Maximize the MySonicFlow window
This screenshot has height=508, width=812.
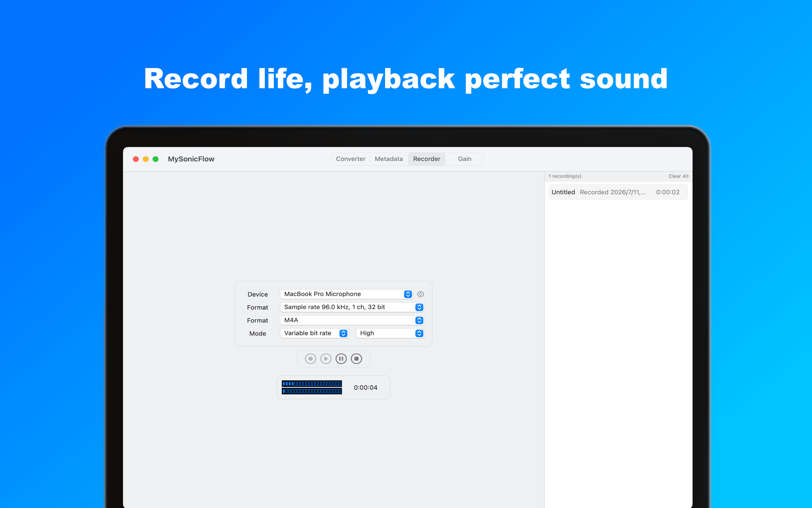pyautogui.click(x=155, y=159)
